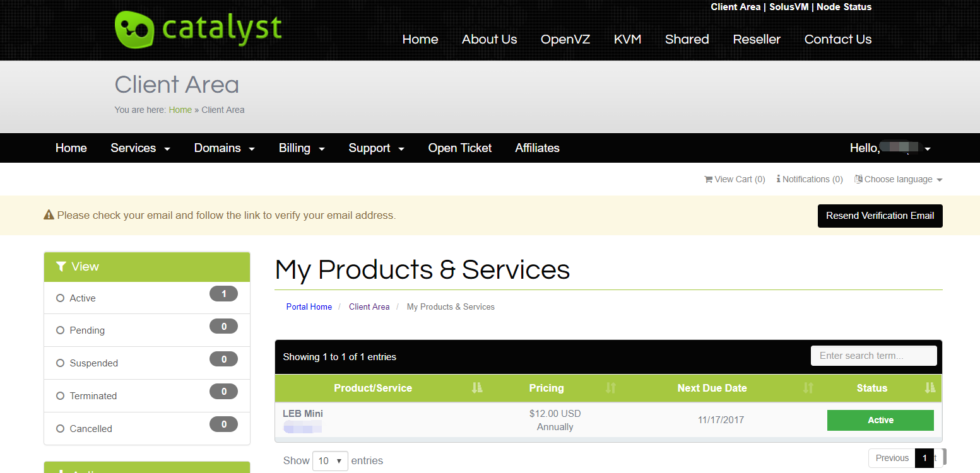Sort by Next Due Date arrow icon
Viewport: 980px width, 473px height.
808,388
